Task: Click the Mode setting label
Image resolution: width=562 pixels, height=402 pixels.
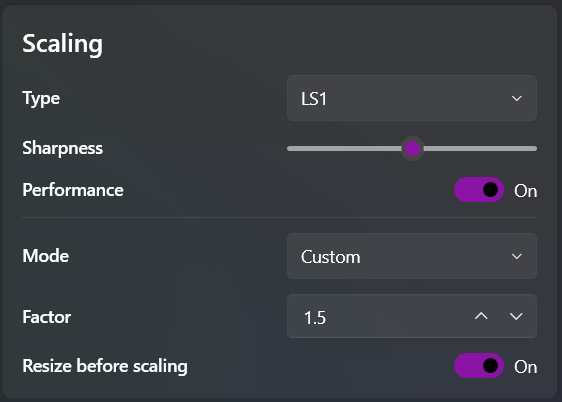Action: click(x=46, y=256)
